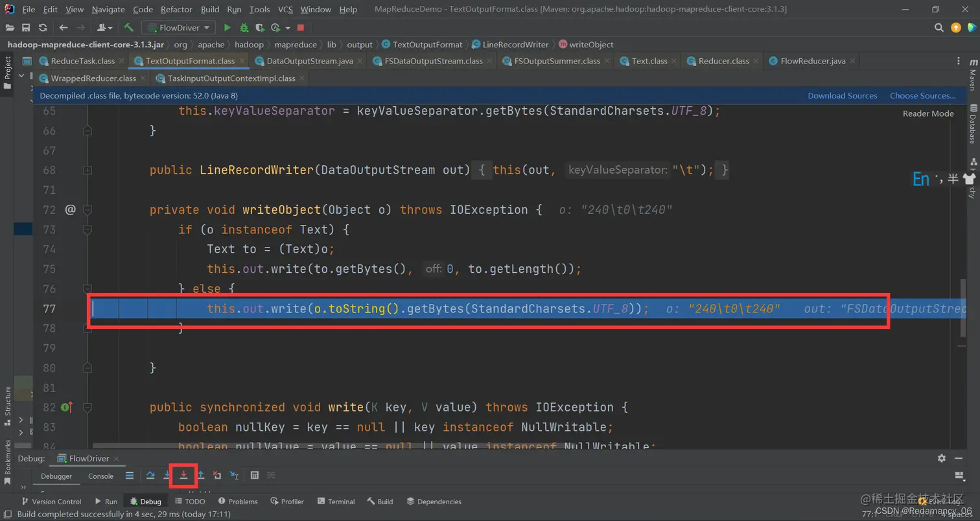Open Maven tool window on right sidebar
Viewport: 980px width, 521px height.
pyautogui.click(x=973, y=74)
